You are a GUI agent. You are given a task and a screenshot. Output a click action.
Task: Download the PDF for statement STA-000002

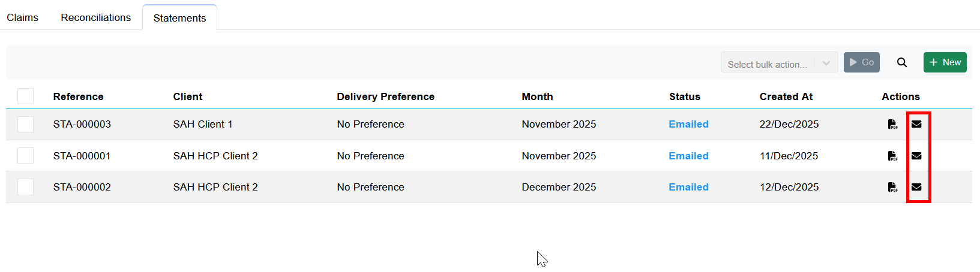893,187
